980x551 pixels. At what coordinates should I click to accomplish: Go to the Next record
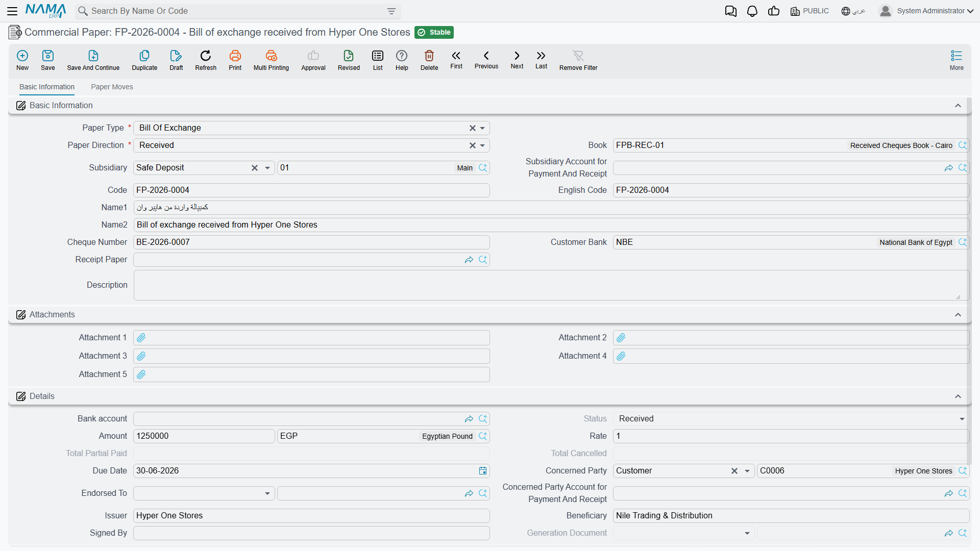517,60
